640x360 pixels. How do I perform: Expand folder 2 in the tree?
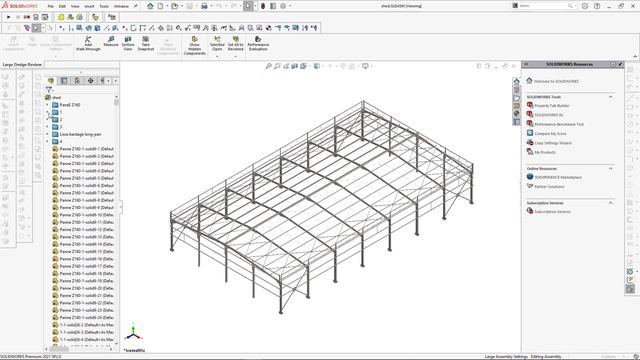[x=47, y=120]
